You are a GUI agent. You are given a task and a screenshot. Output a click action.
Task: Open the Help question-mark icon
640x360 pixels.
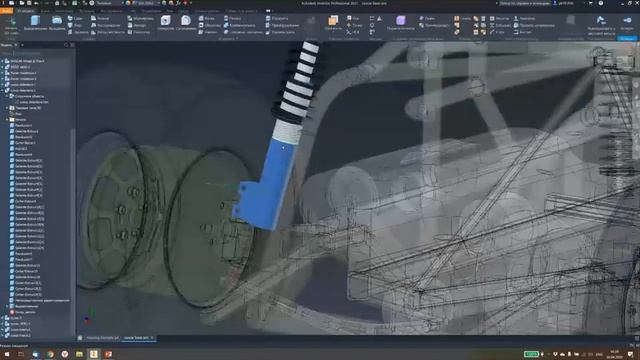click(x=601, y=3)
